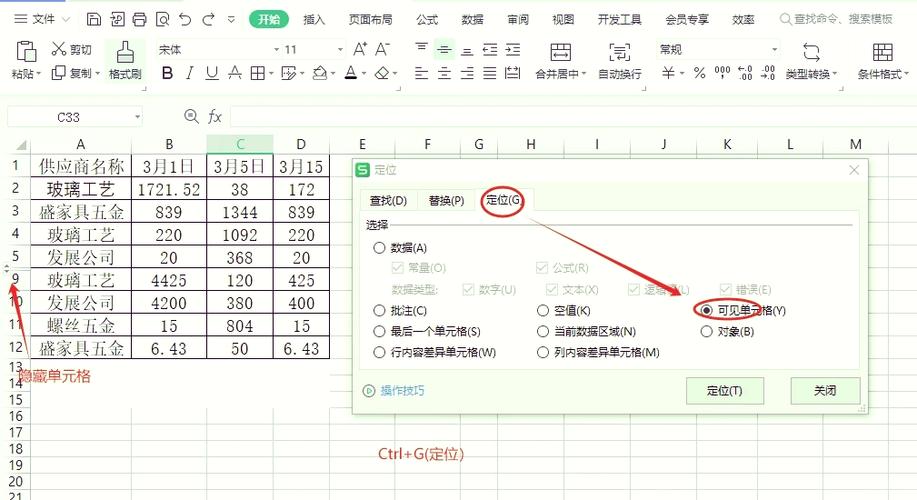Click the 开始 ribbon tab button
917x500 pixels.
pos(269,19)
